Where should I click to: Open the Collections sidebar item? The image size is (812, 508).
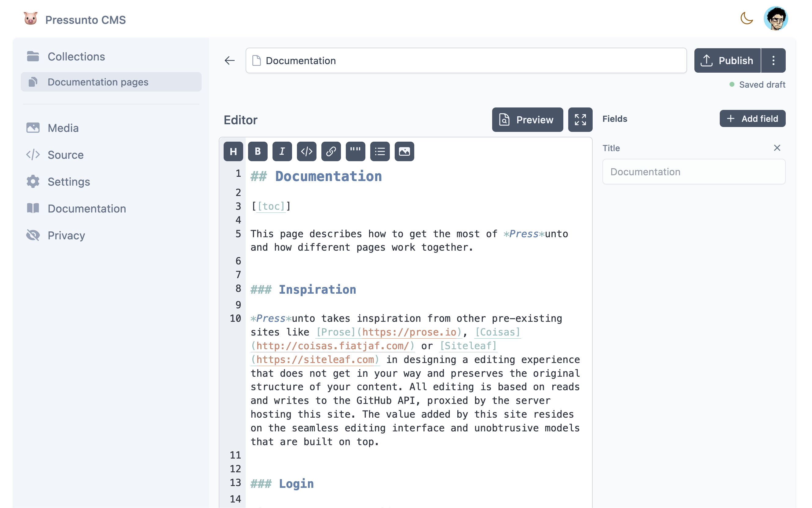click(76, 56)
